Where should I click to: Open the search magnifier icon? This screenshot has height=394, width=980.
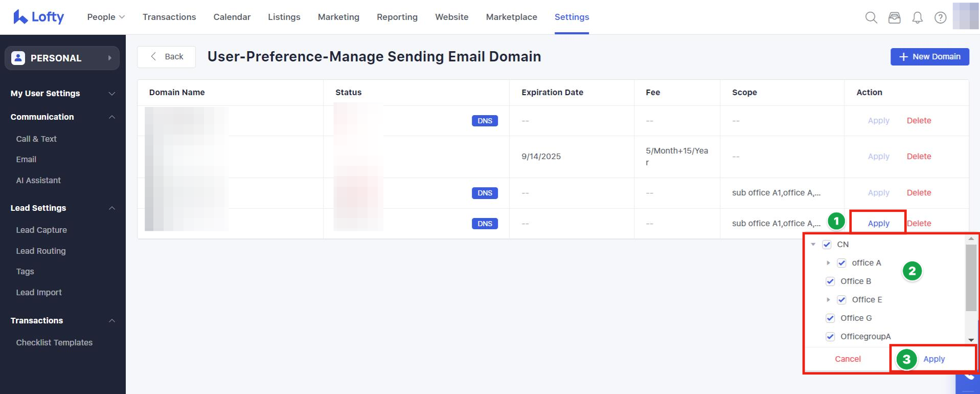tap(871, 18)
